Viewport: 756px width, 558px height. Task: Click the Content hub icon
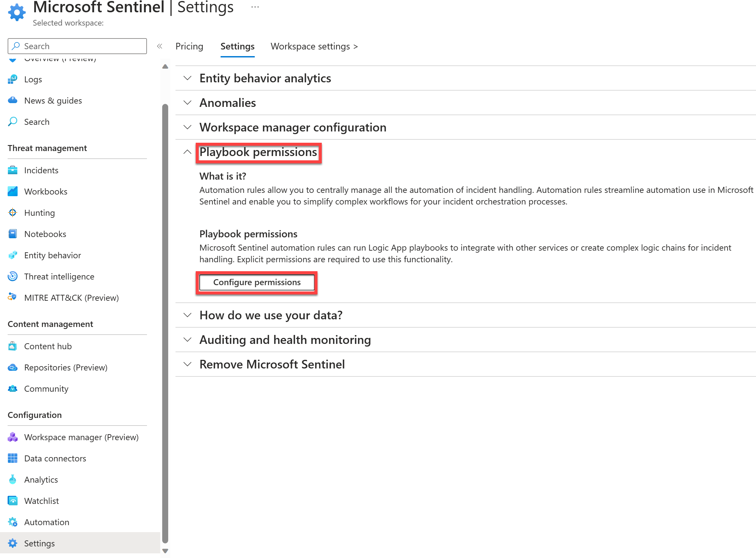(13, 346)
